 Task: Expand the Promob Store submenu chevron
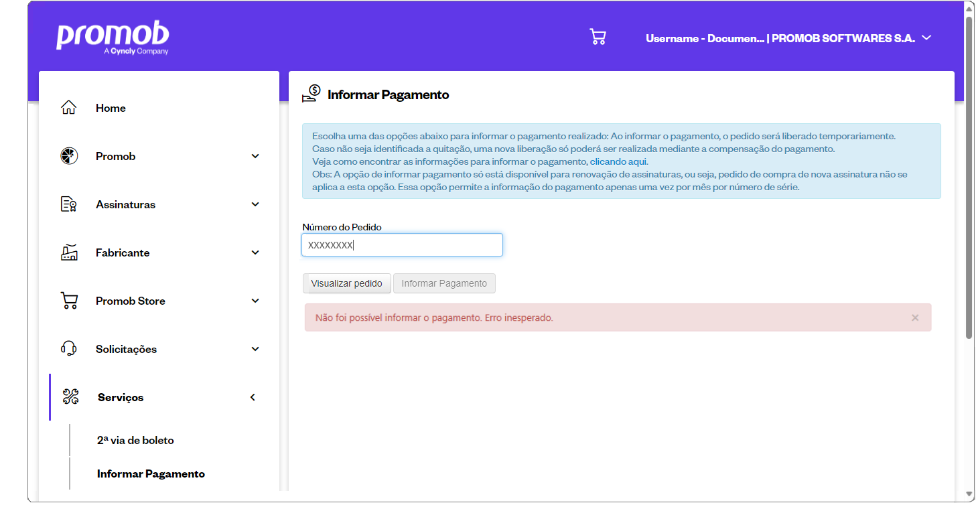(255, 301)
